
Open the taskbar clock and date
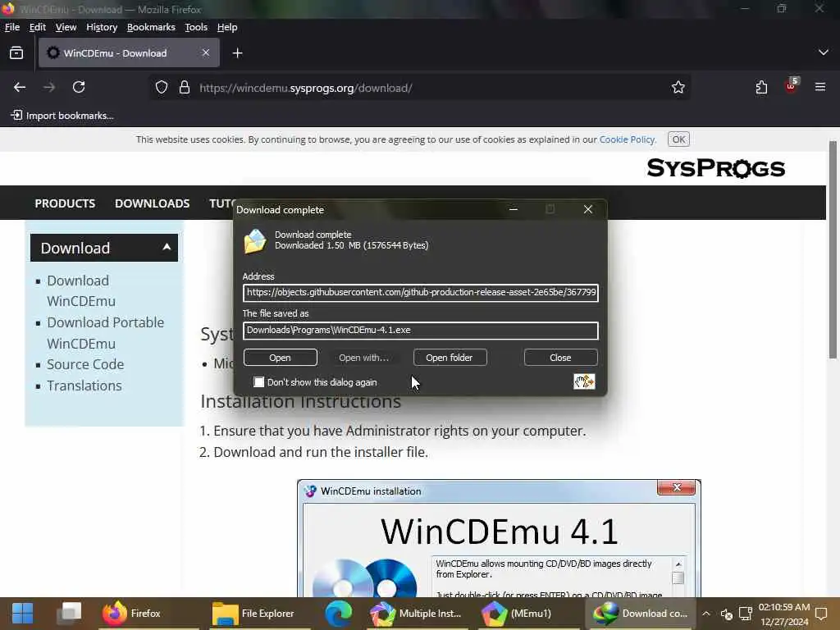[x=783, y=614]
